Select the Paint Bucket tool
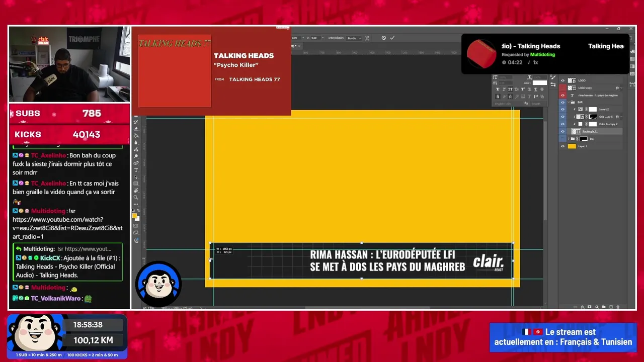644x362 pixels. point(136,136)
